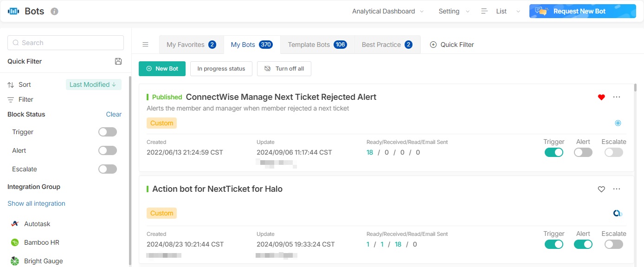Click the save Quick Filter icon
This screenshot has height=267, width=644.
[118, 61]
